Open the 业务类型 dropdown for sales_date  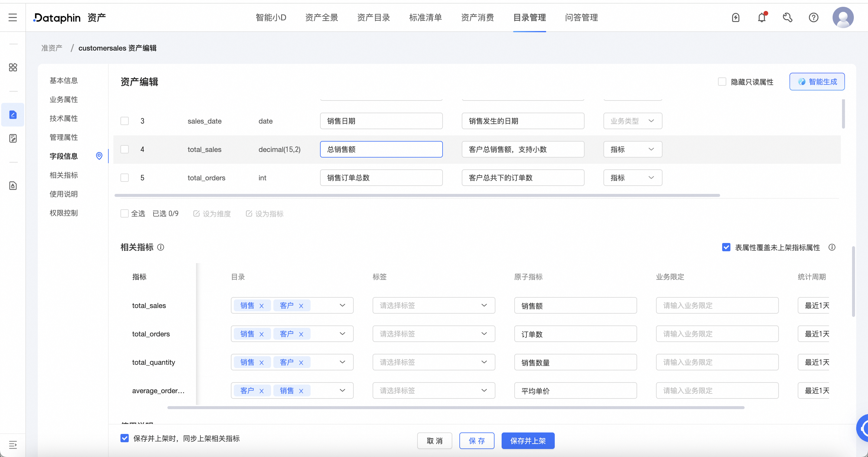632,121
